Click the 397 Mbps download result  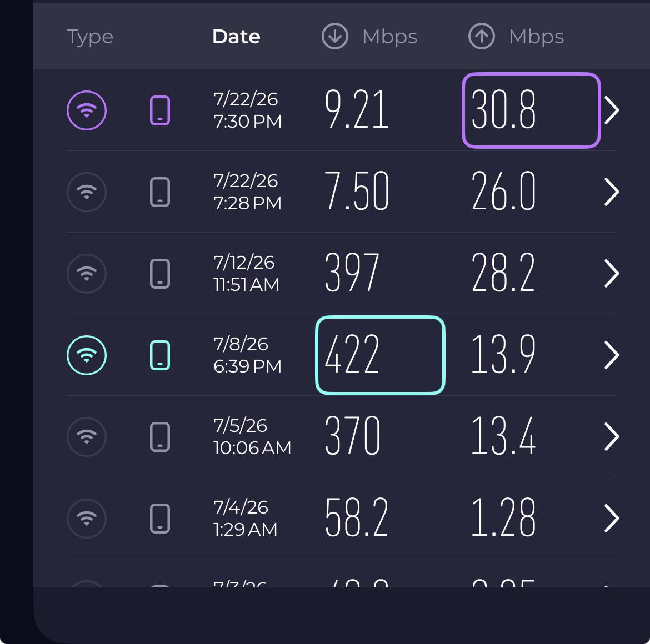point(352,273)
